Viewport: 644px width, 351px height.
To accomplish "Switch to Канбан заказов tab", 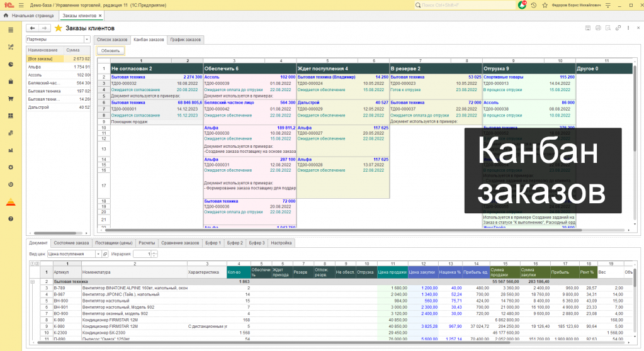I will (x=149, y=40).
